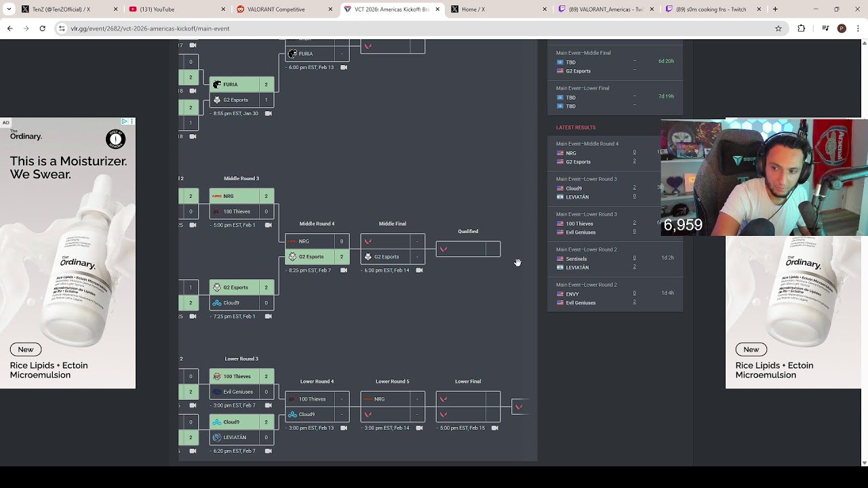The height and width of the screenshot is (488, 868).
Task: Open Lower Round 5 match with NRG
Action: click(x=392, y=407)
